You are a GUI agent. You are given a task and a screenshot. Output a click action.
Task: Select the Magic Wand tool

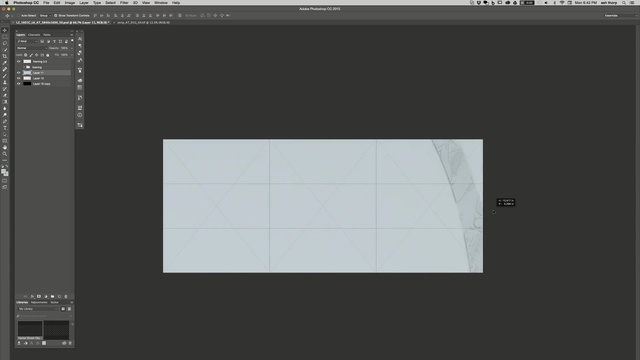pos(5,50)
